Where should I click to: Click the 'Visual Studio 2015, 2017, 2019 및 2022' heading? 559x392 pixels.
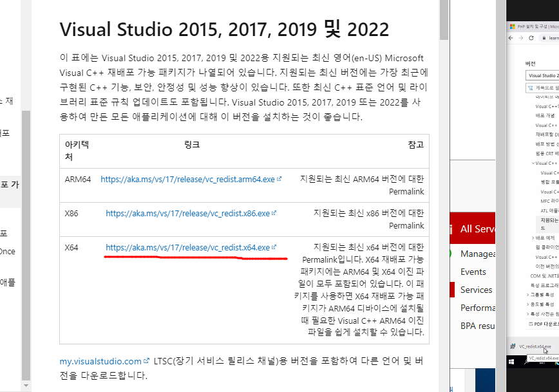tap(224, 29)
